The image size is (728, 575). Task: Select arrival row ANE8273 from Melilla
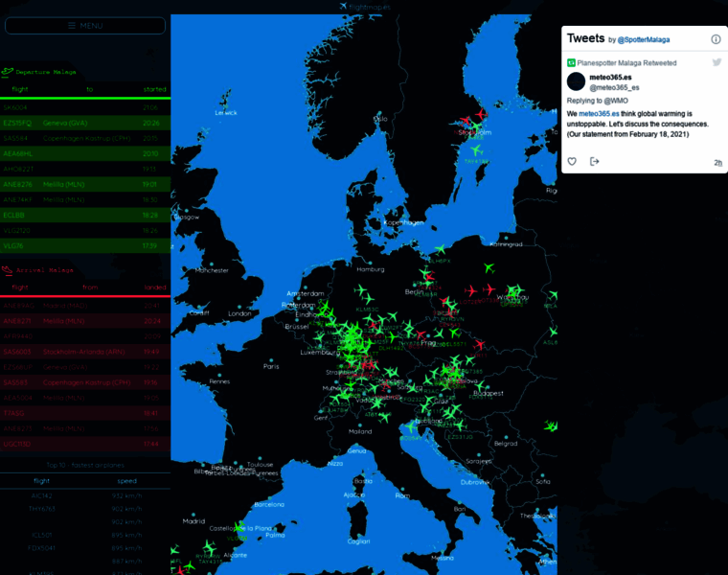pyautogui.click(x=85, y=428)
